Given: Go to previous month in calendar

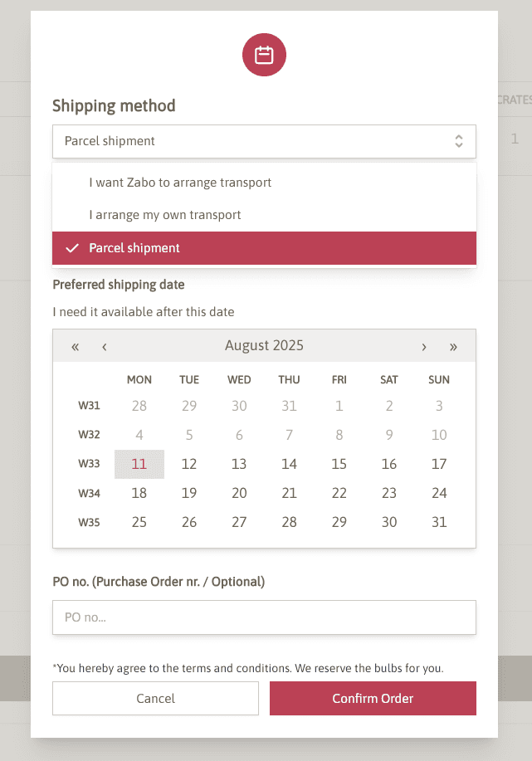Looking at the screenshot, I should pos(105,346).
